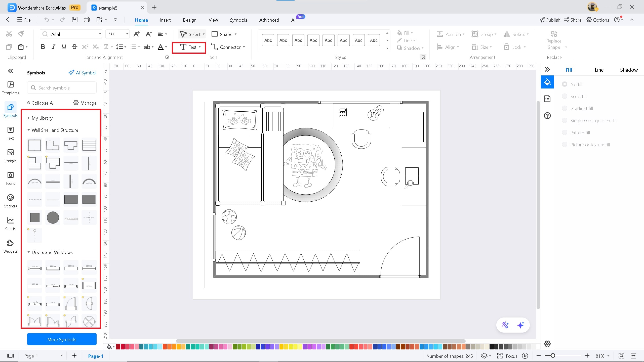Click the presentation play icon in the status bar

pyautogui.click(x=525, y=356)
